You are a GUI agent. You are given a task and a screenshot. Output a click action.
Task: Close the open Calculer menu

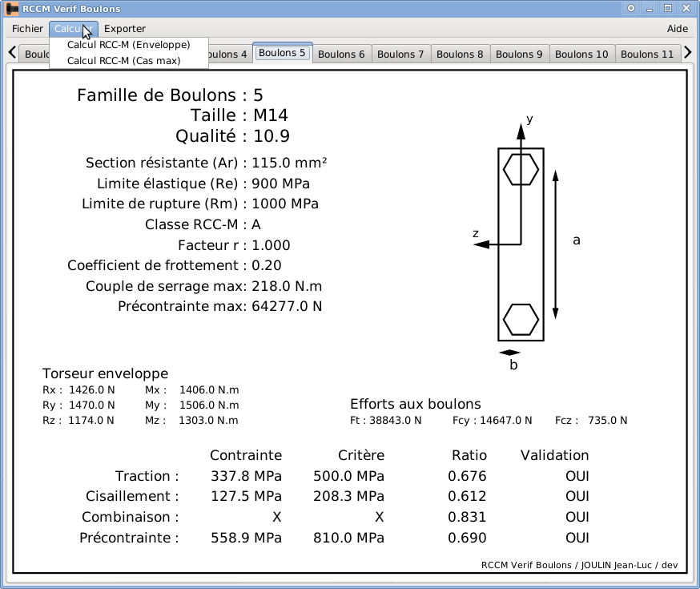73,29
